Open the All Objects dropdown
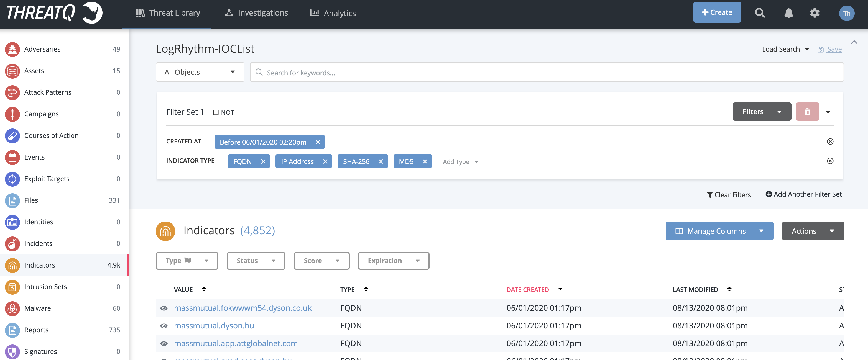This screenshot has height=360, width=868. [x=200, y=72]
